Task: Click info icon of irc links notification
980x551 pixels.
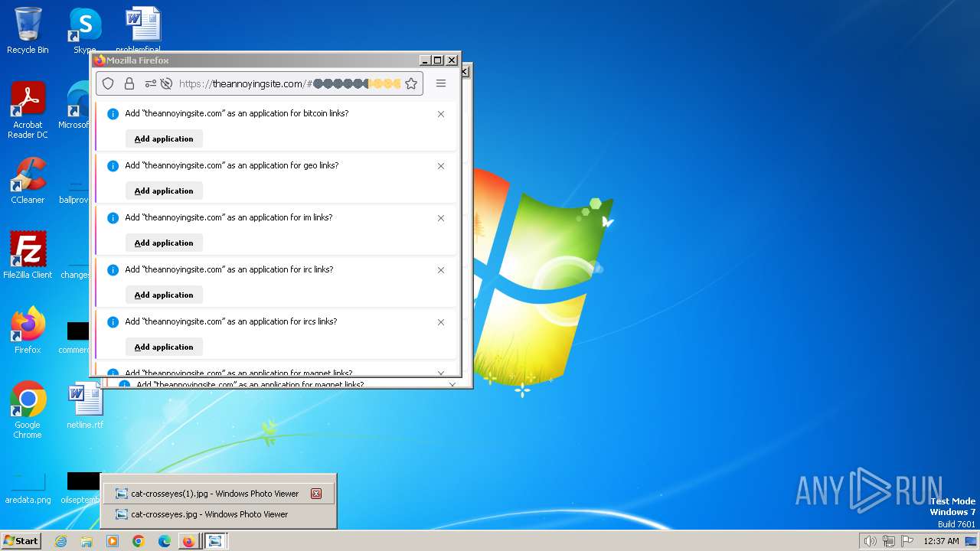Action: [113, 270]
